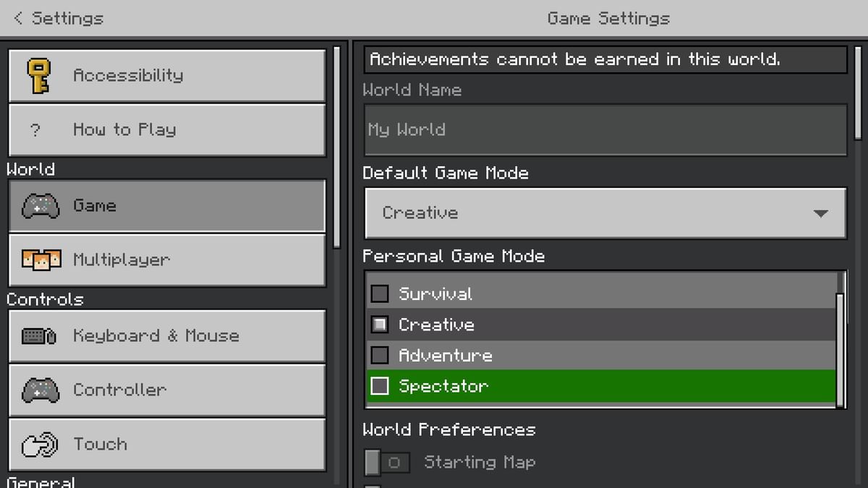Click the Keyboard & Mouse icon
868x488 pixels.
(x=40, y=335)
